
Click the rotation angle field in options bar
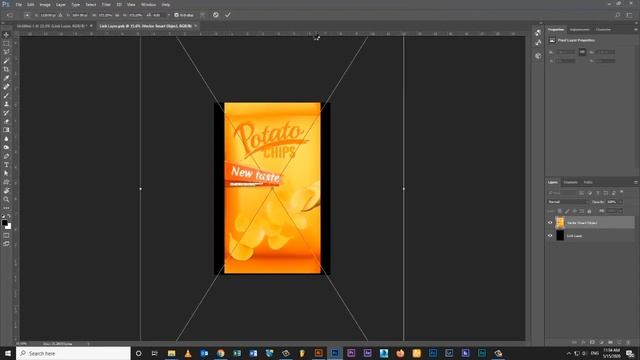tap(158, 15)
